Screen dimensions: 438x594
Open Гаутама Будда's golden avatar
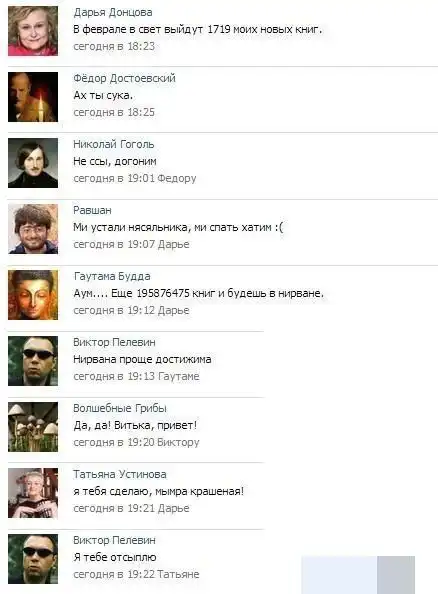[x=33, y=295]
